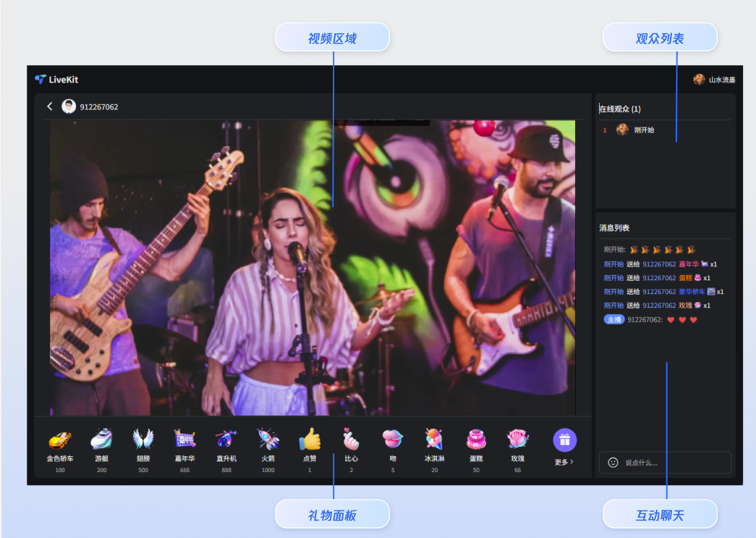Select audience member 刚开始 avatar
The width and height of the screenshot is (756, 538).
622,130
